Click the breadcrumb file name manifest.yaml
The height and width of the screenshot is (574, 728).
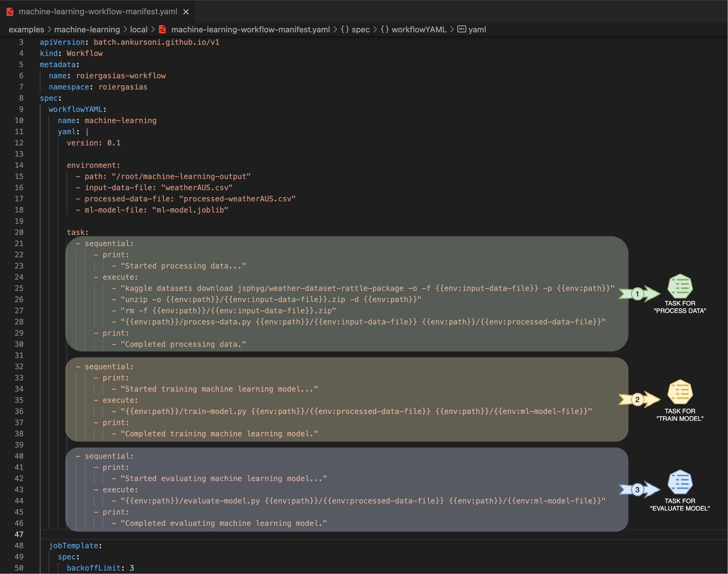click(x=250, y=30)
